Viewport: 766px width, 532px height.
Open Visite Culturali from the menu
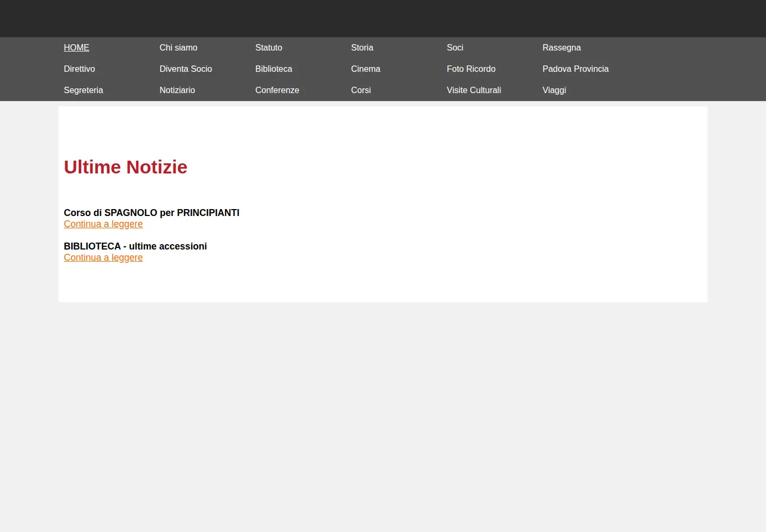(474, 90)
